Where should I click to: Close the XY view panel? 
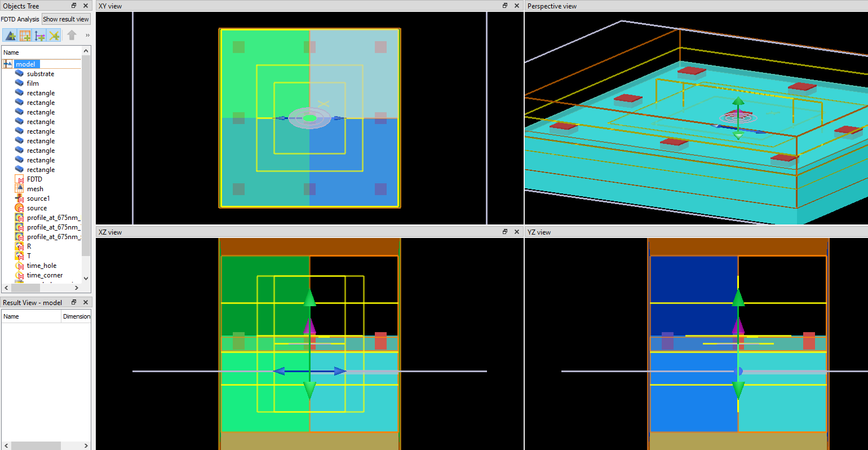tap(517, 6)
